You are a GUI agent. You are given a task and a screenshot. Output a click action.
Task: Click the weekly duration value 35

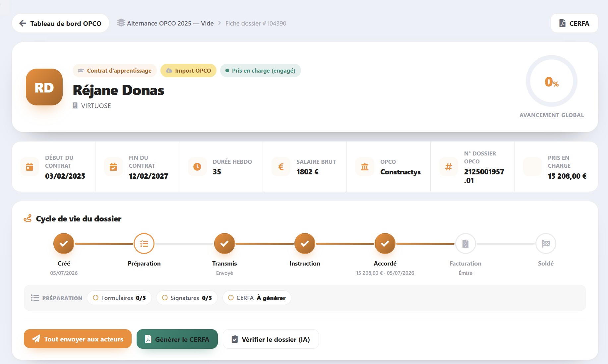(217, 172)
